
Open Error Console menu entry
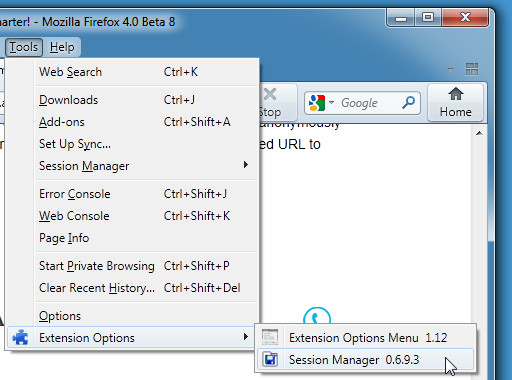[147, 194]
